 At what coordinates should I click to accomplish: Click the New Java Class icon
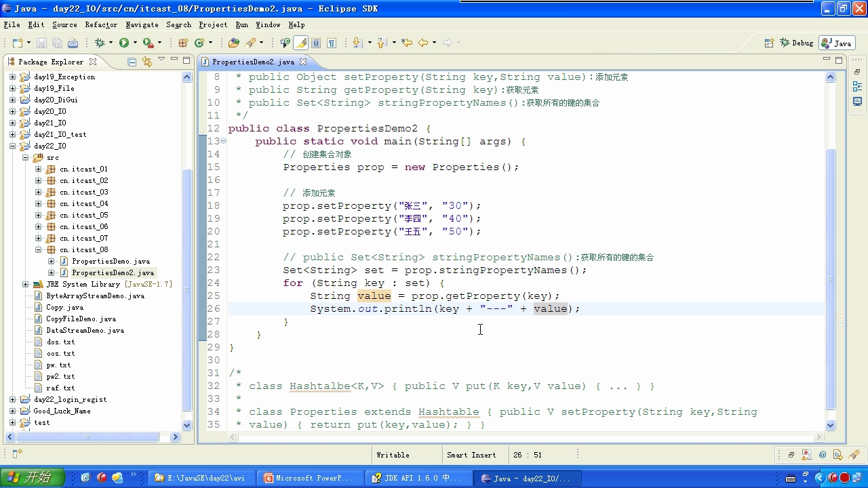click(199, 43)
